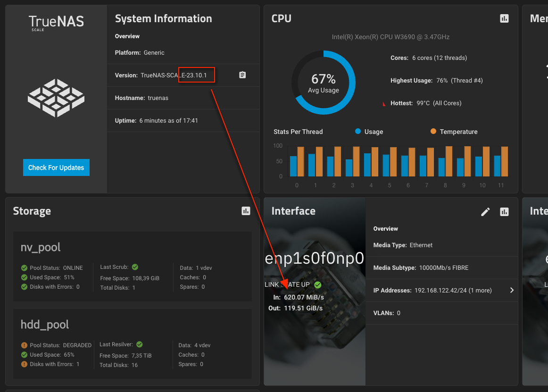This screenshot has width=548, height=392.
Task: Click the TrueNAS block graphic icon
Action: click(x=56, y=98)
